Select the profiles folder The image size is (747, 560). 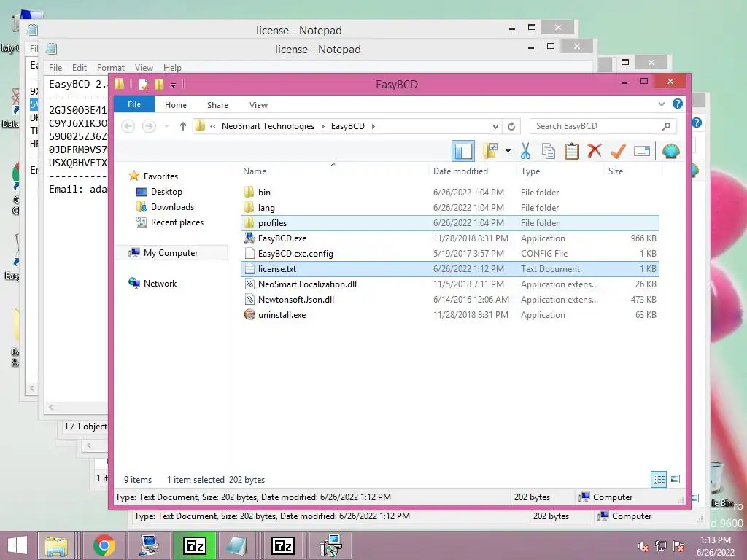click(450, 223)
